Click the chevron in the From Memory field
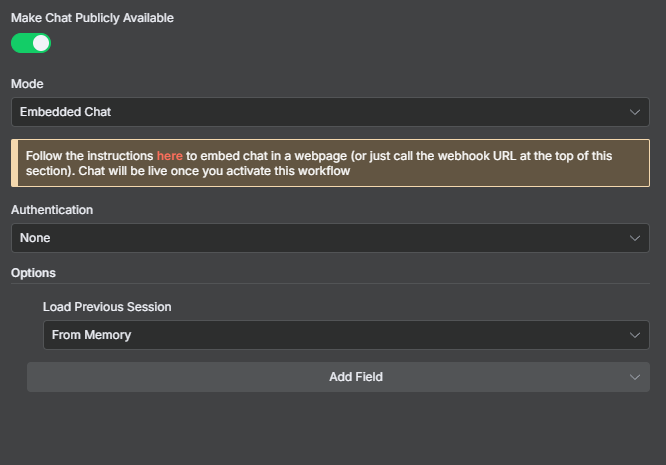666x465 pixels. coord(635,335)
